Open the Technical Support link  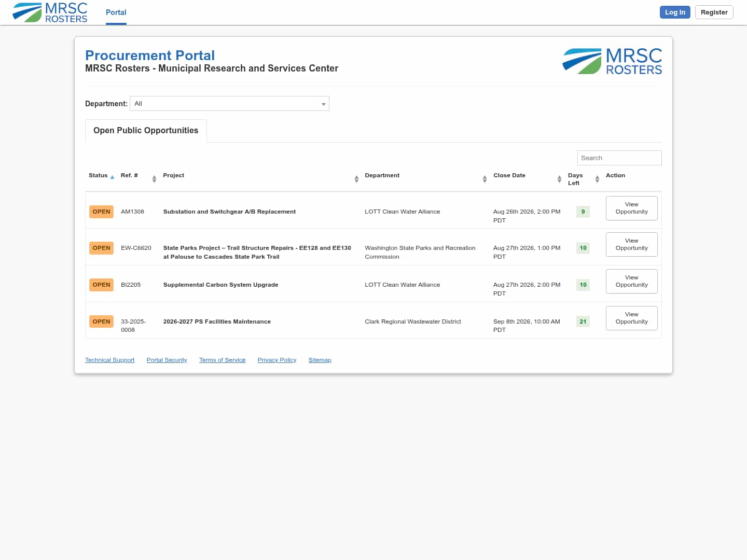tap(109, 360)
